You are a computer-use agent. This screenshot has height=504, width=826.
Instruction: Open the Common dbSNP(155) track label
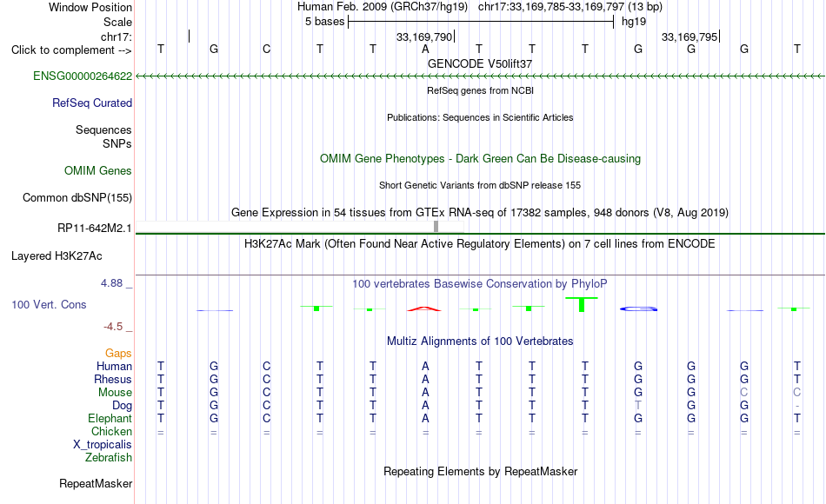click(77, 197)
